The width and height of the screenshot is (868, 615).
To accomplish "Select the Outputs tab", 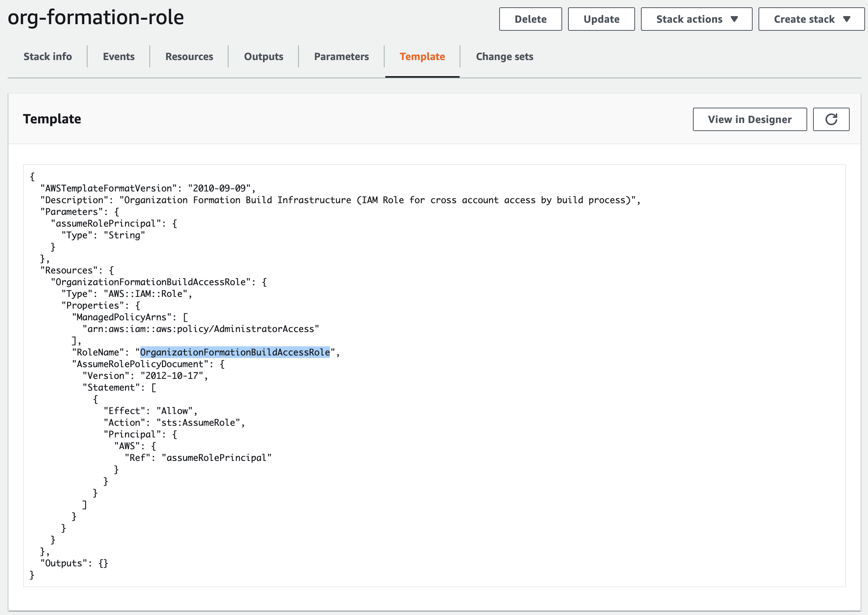I will click(263, 56).
